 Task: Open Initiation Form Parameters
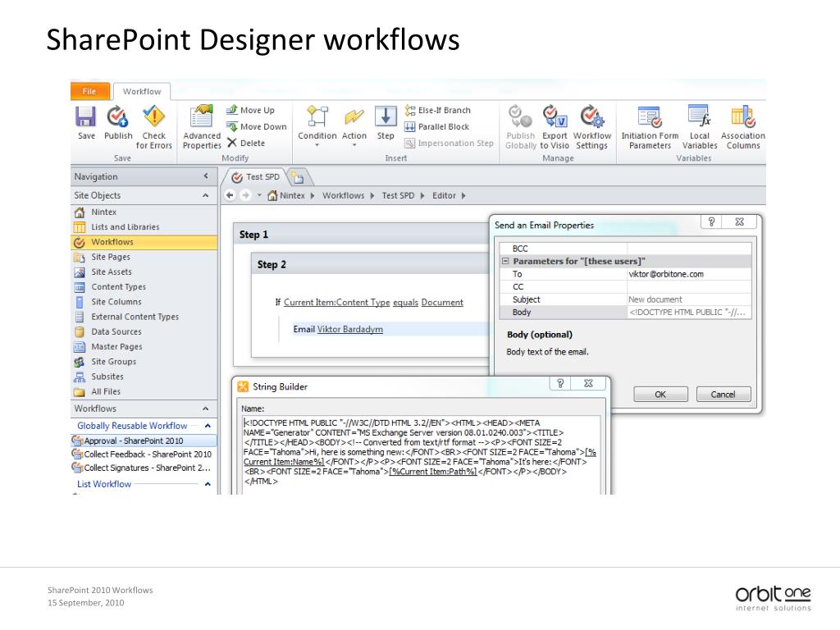pos(650,127)
